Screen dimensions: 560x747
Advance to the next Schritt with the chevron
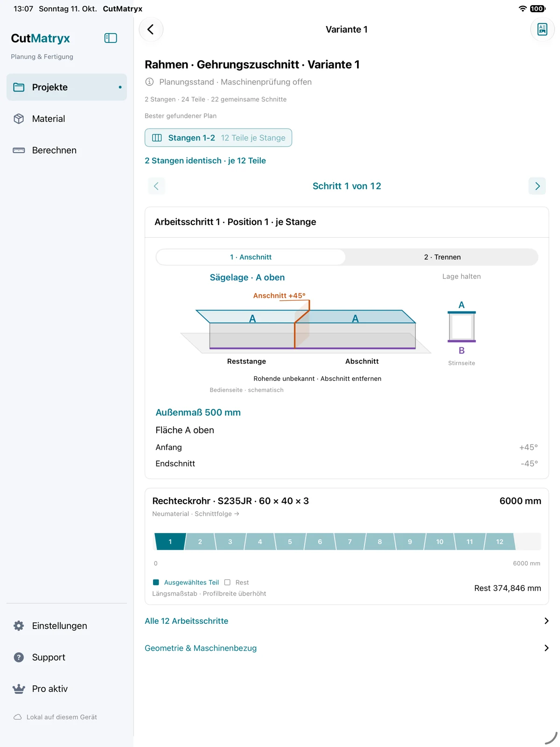point(537,186)
